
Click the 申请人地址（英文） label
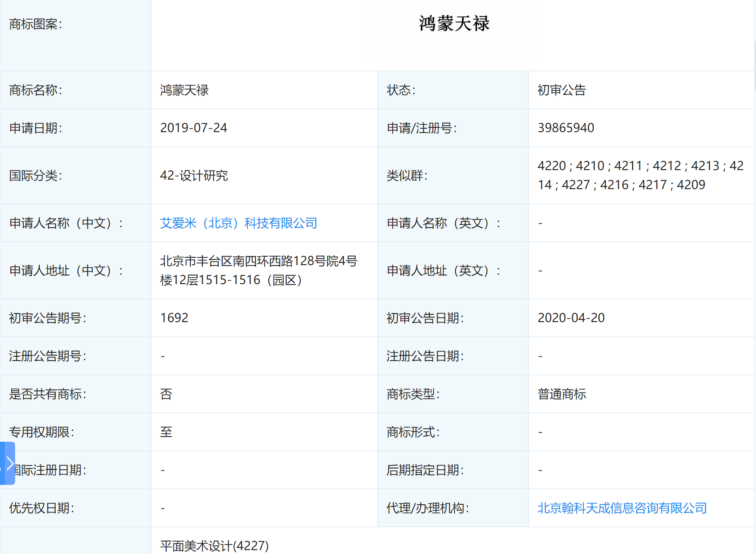click(444, 271)
